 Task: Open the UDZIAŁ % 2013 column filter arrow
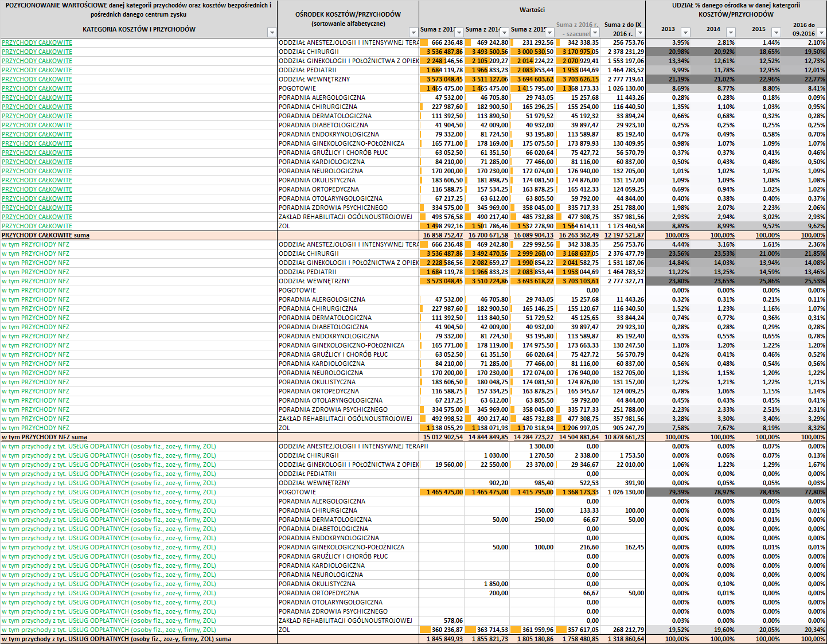[685, 33]
